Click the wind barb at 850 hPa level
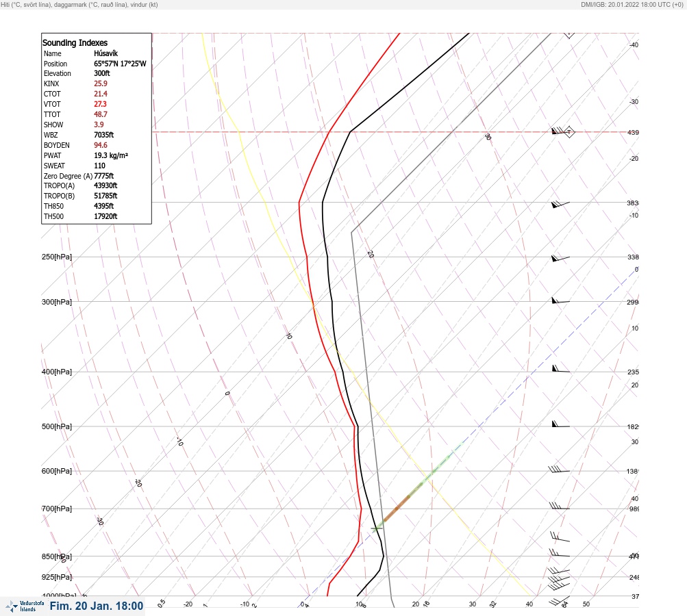The width and height of the screenshot is (687, 616). pyautogui.click(x=560, y=552)
